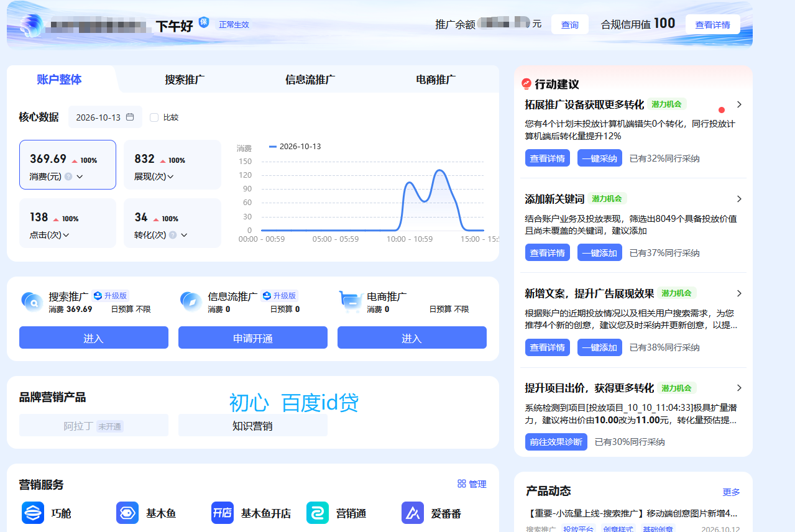The height and width of the screenshot is (532, 795).
Task: Click 查看详情 for 添加新关键词 suggestion
Action: (548, 253)
